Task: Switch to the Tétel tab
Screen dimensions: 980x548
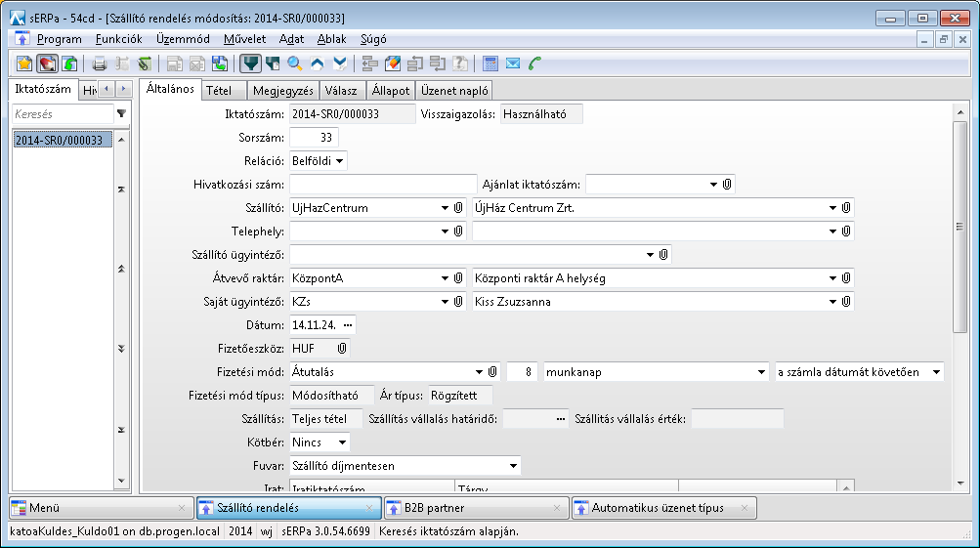Action: 219,91
